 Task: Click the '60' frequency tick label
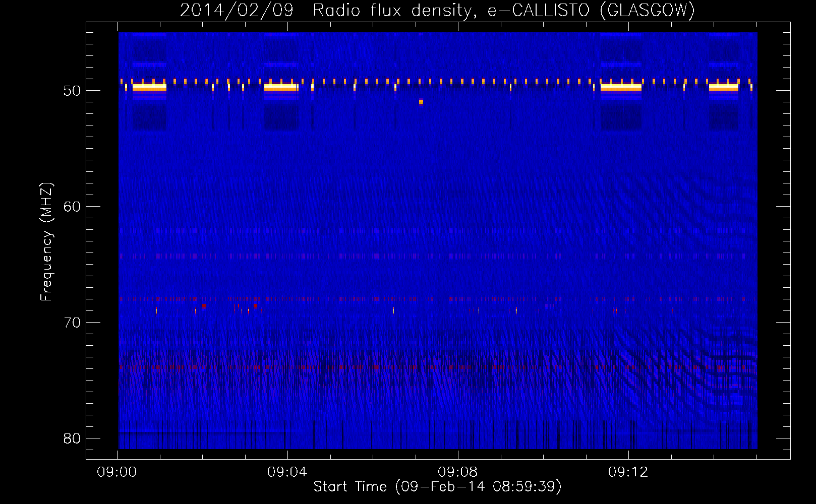click(72, 207)
